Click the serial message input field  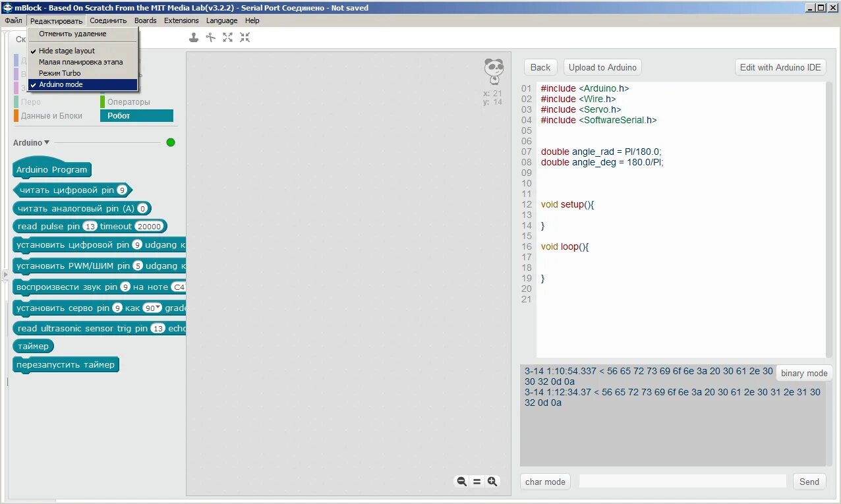(682, 482)
